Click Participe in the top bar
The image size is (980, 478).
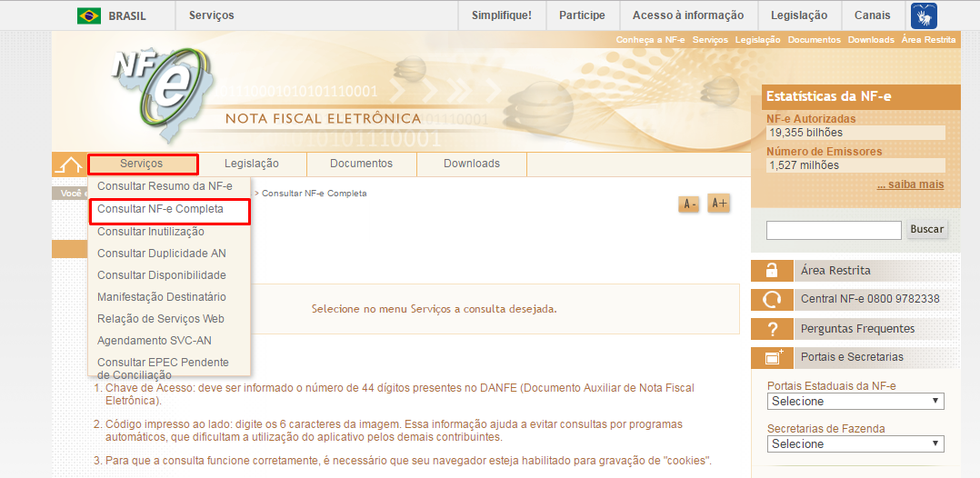pyautogui.click(x=583, y=15)
